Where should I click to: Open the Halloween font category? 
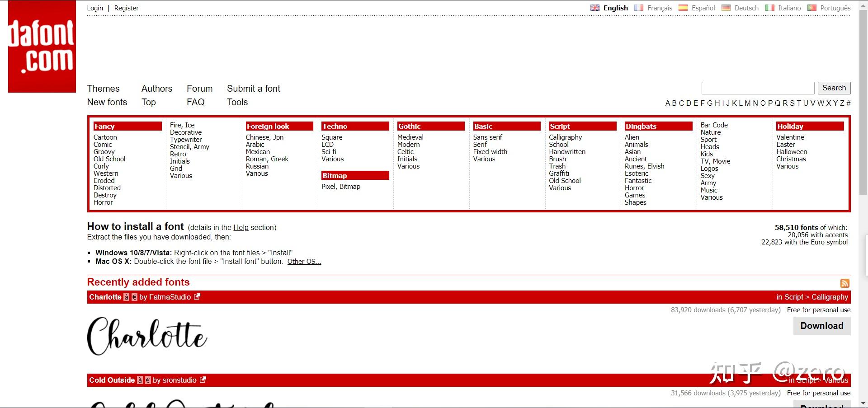point(792,152)
